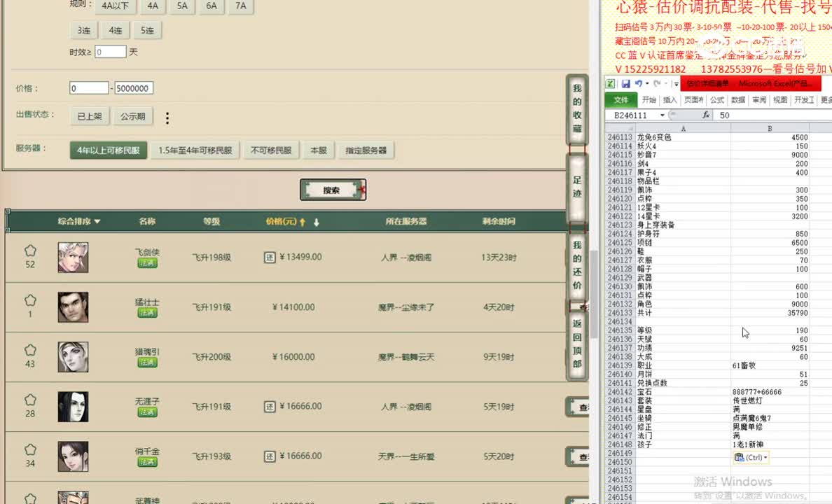Select 本服 server filter
The width and height of the screenshot is (832, 504).
coord(319,150)
